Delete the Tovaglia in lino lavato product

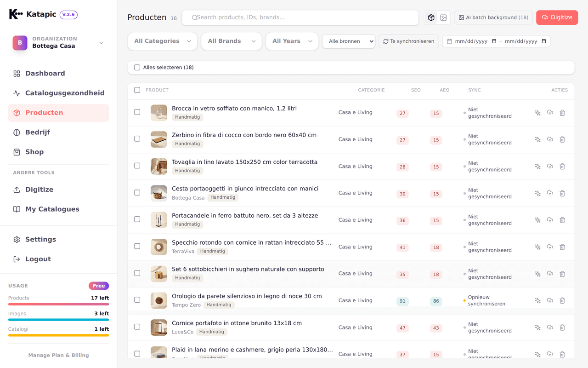coord(562,167)
